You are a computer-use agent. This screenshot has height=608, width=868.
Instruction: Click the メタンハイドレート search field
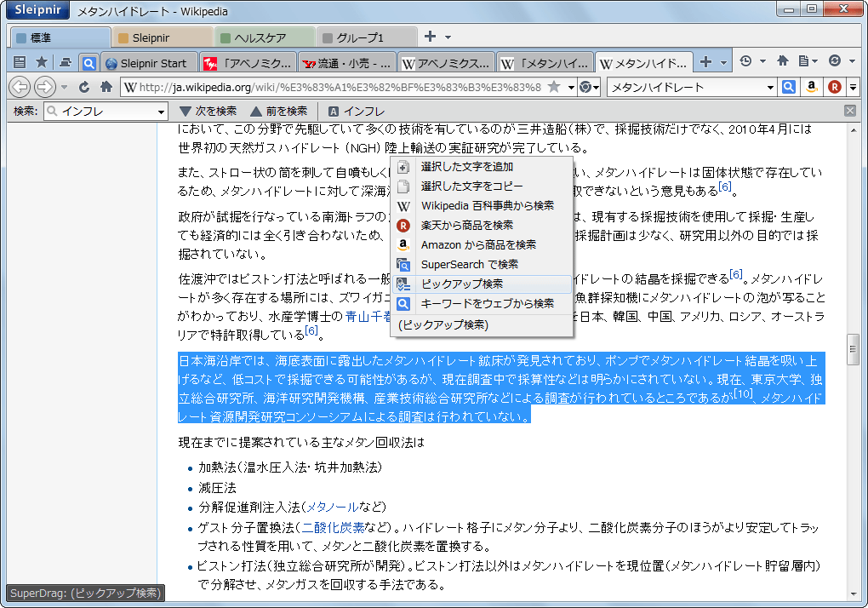tap(687, 88)
